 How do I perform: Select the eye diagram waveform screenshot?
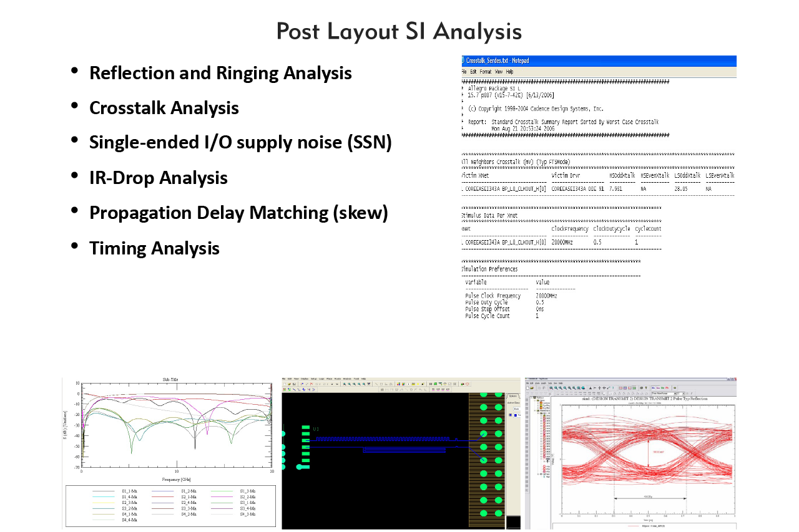tap(630, 453)
